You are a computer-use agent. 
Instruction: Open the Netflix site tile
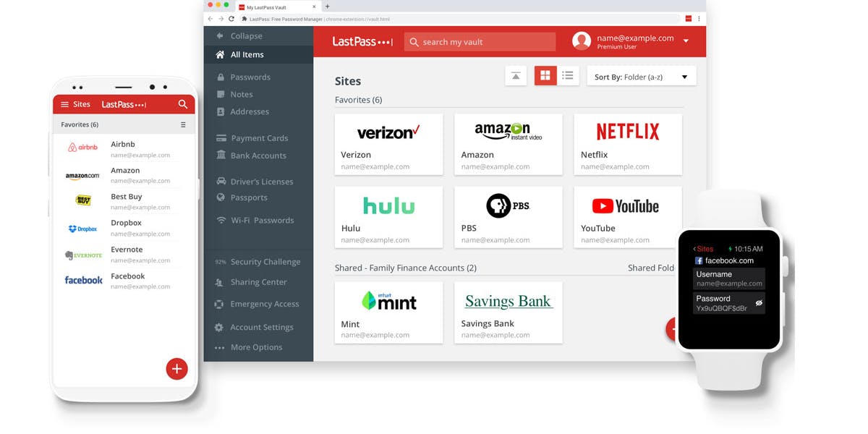(628, 144)
